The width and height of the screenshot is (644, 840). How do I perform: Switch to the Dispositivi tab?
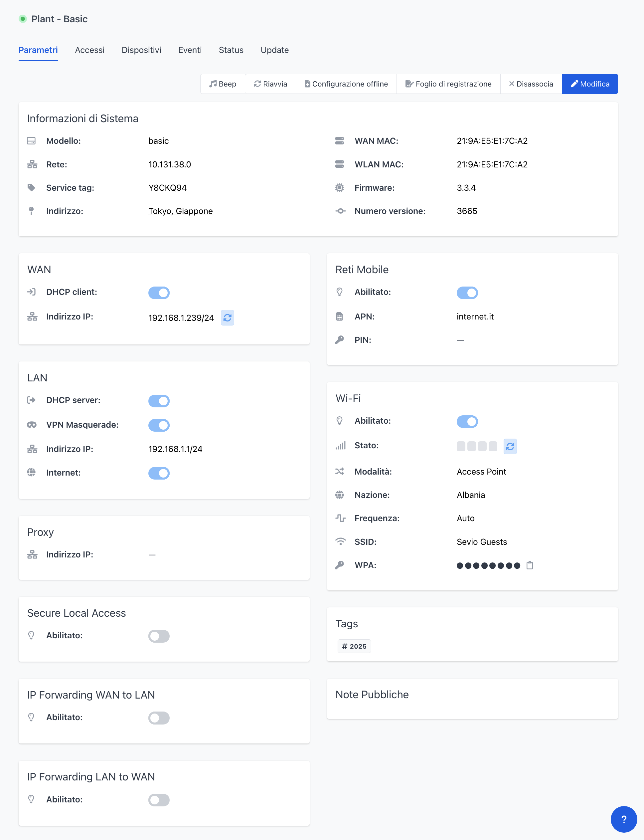coord(141,50)
